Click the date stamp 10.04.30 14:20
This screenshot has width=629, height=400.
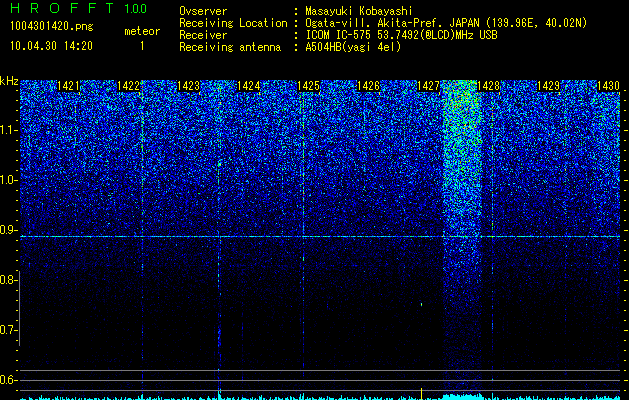coord(51,46)
